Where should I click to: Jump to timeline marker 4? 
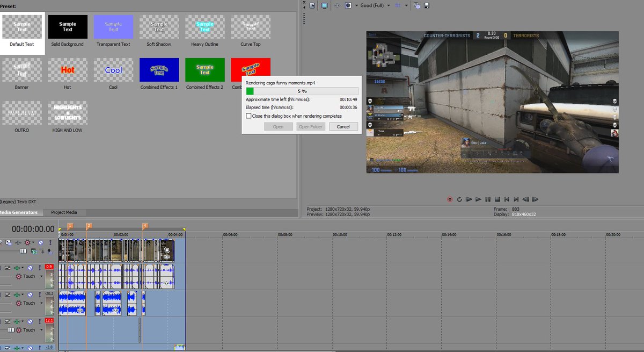[144, 226]
